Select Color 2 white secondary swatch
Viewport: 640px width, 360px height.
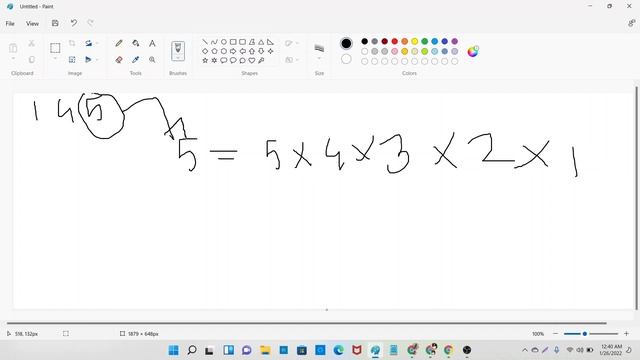tap(346, 59)
